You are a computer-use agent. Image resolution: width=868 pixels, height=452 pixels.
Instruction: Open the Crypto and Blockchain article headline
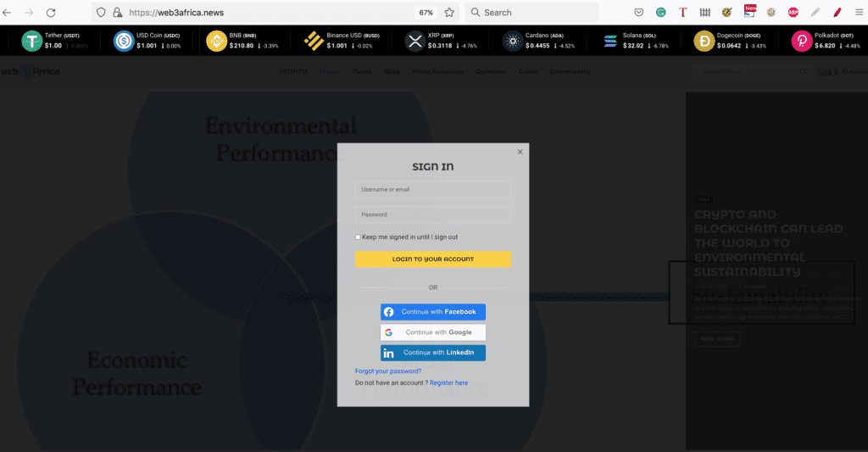768,243
